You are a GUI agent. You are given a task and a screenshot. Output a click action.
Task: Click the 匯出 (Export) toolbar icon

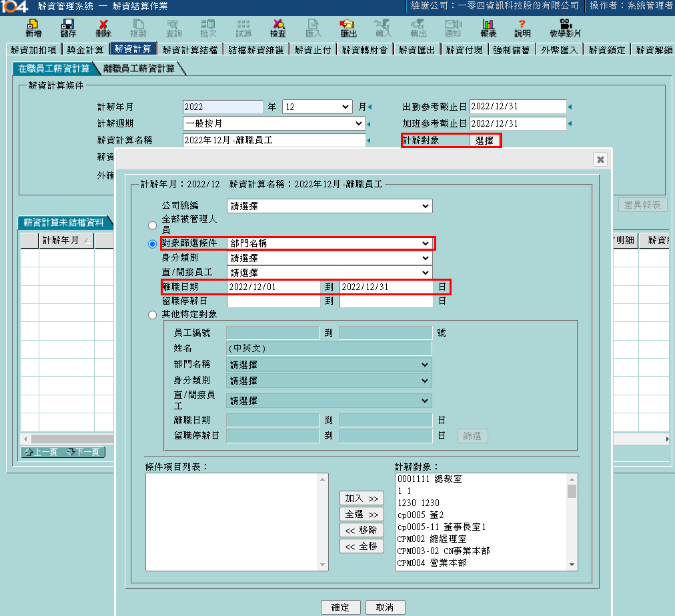click(348, 27)
